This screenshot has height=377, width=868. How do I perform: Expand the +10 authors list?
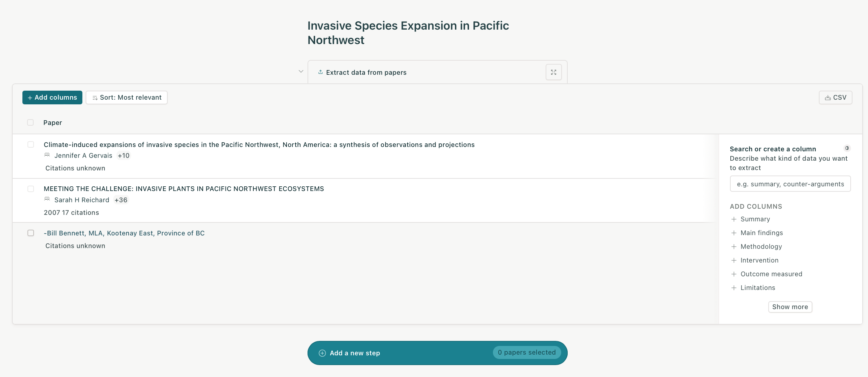124,156
